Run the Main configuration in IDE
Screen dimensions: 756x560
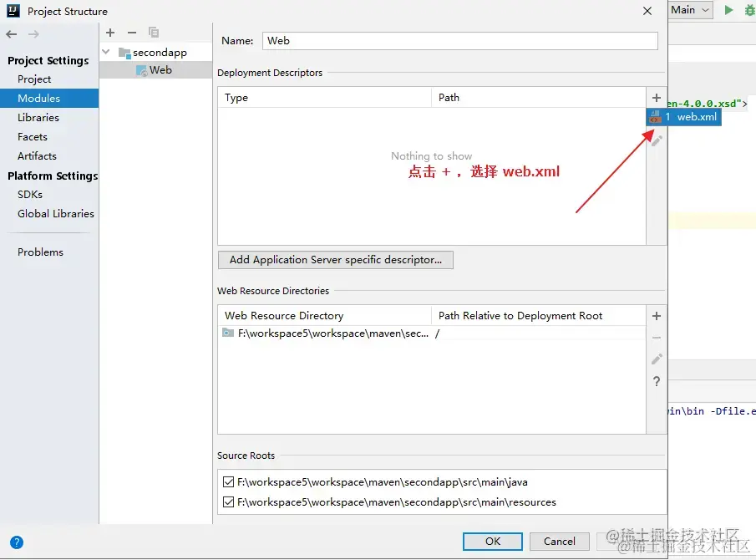click(728, 10)
